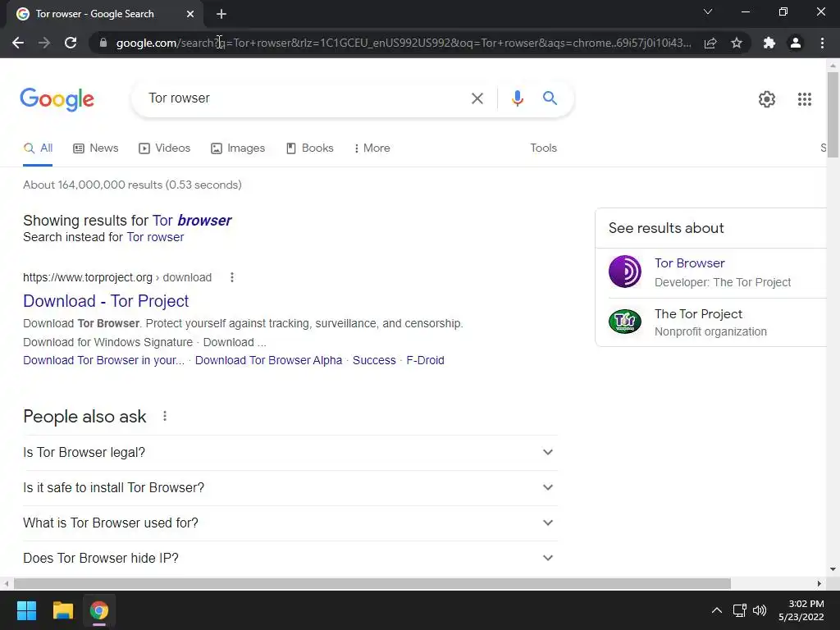Open a new tab with plus button
This screenshot has width=840, height=630.
click(221, 14)
